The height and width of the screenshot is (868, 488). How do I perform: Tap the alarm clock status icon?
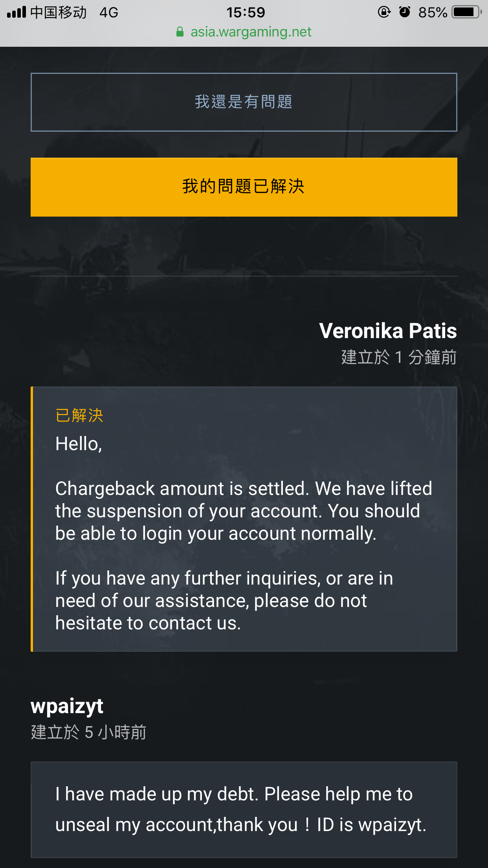tap(404, 12)
